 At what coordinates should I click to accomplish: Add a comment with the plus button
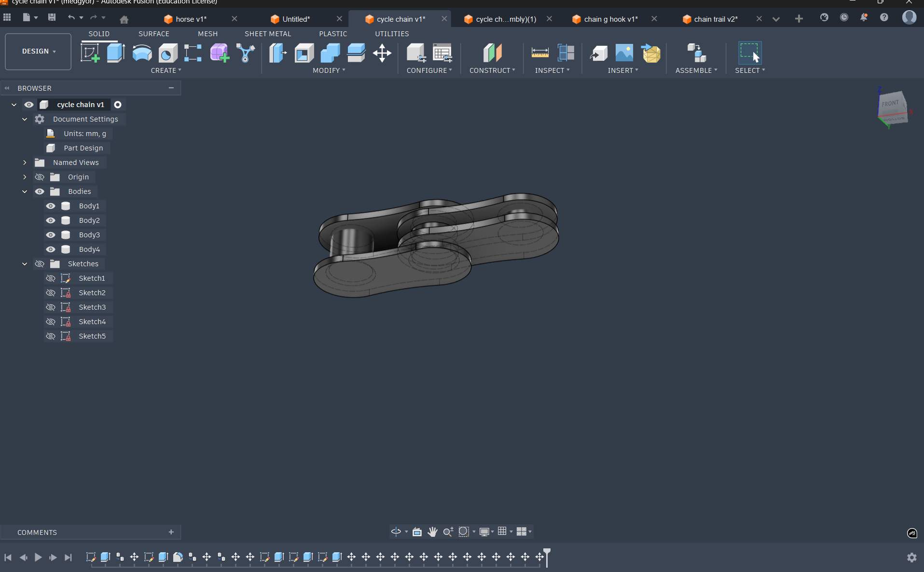tap(171, 532)
